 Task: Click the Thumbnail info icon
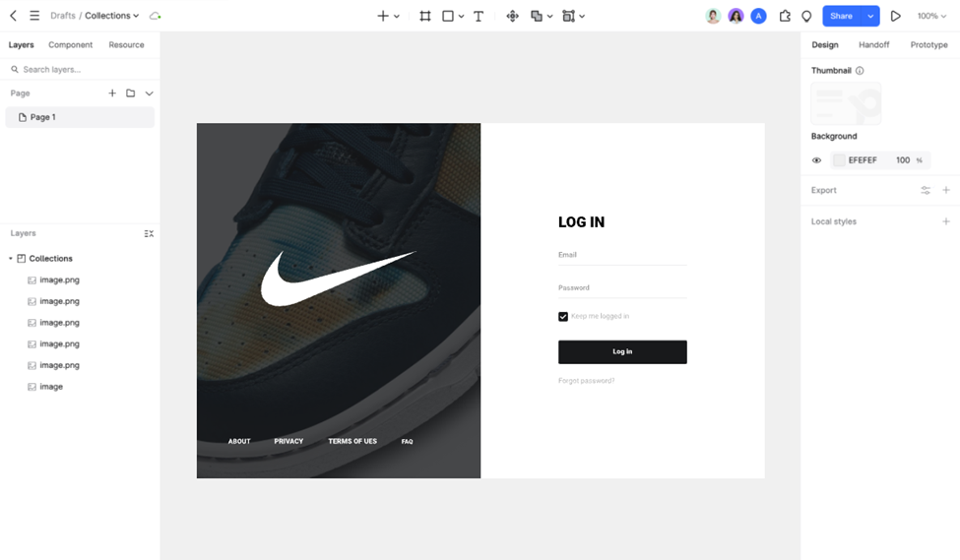pos(860,71)
